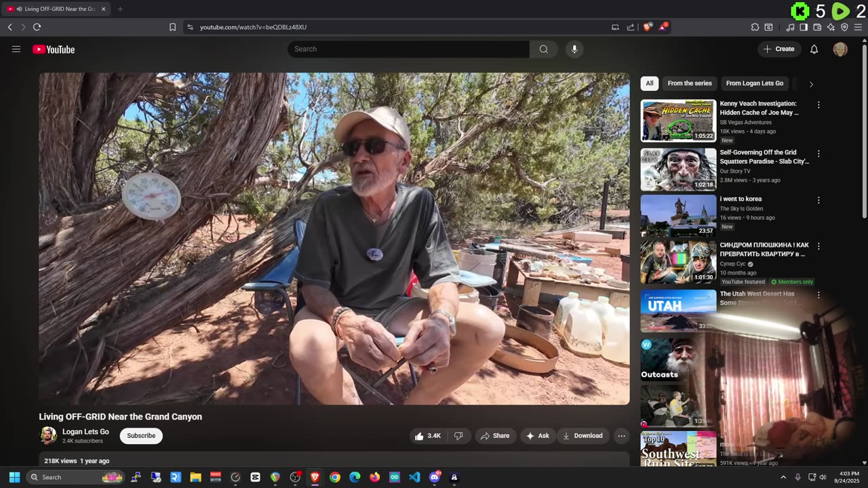
Task: Select the From the series chip
Action: (690, 83)
